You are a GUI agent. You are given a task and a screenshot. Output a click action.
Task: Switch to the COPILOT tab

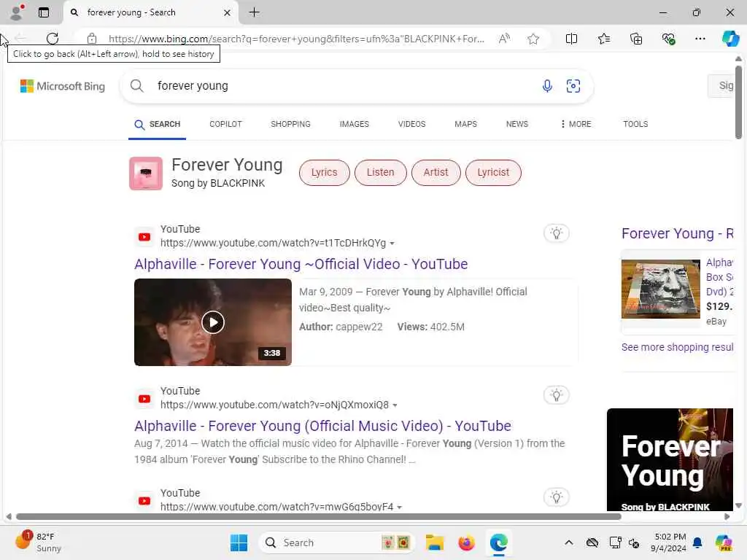click(225, 124)
